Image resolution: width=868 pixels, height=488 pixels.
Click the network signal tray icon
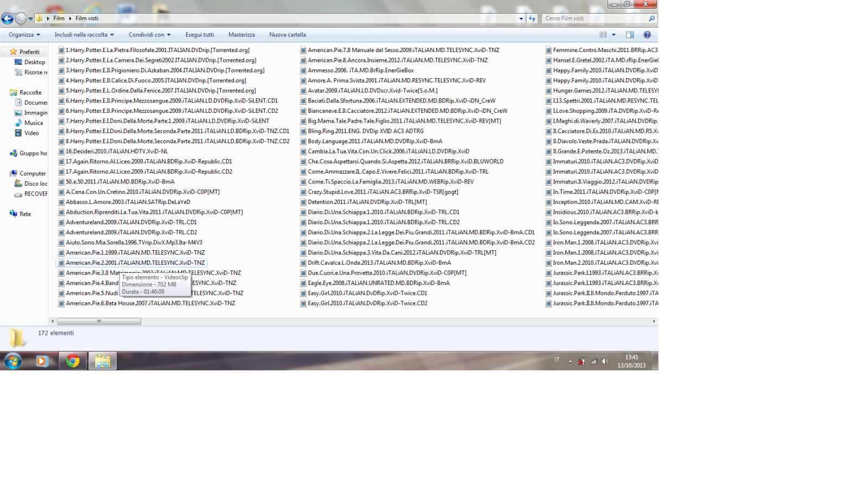593,362
